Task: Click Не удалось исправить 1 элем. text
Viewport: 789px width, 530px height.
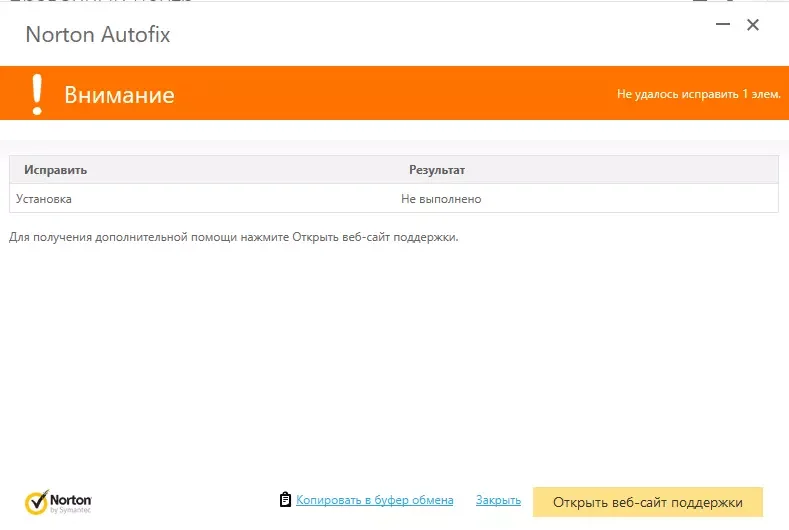Action: click(698, 94)
